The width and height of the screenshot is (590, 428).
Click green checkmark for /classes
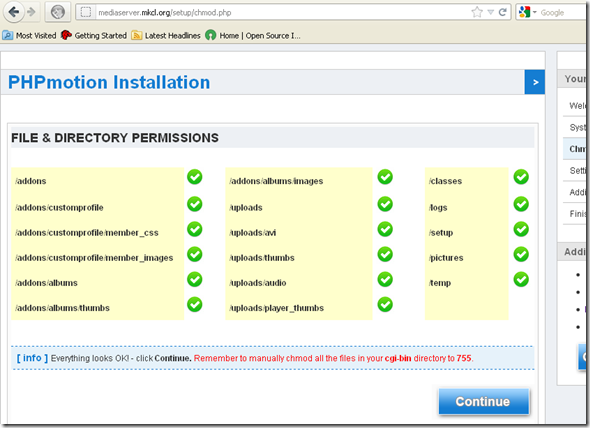521,177
